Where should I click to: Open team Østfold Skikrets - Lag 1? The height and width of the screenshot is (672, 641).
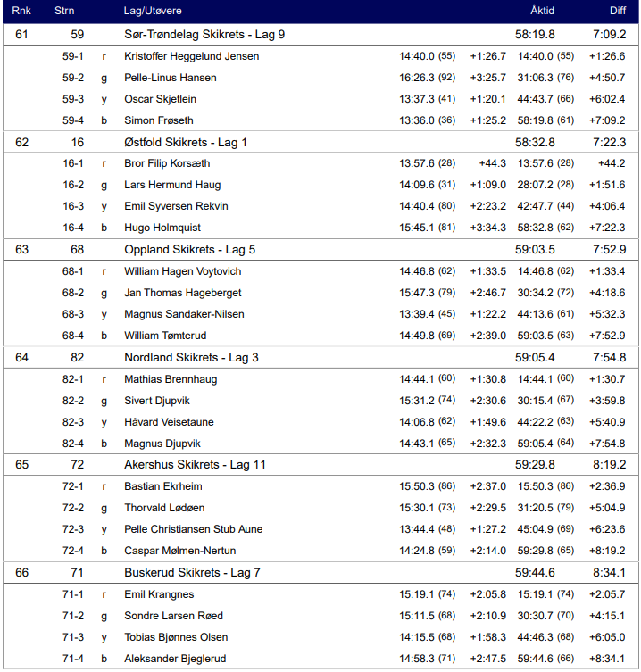click(x=186, y=142)
